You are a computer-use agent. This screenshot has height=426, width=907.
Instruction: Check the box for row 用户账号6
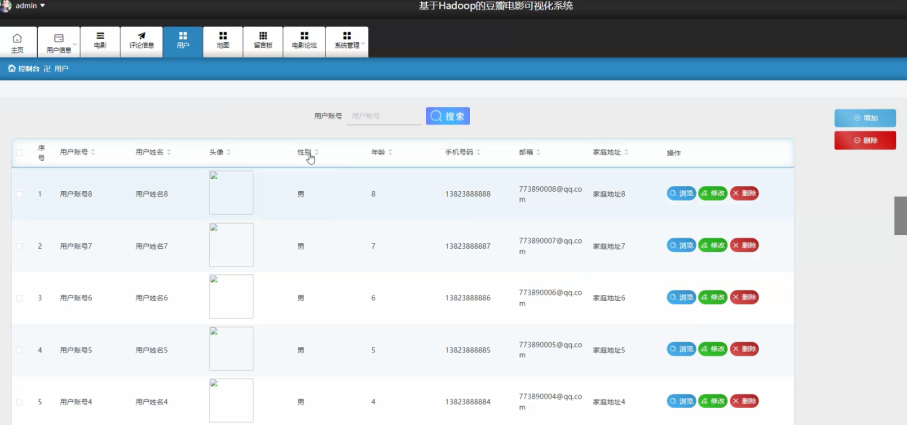(x=19, y=298)
